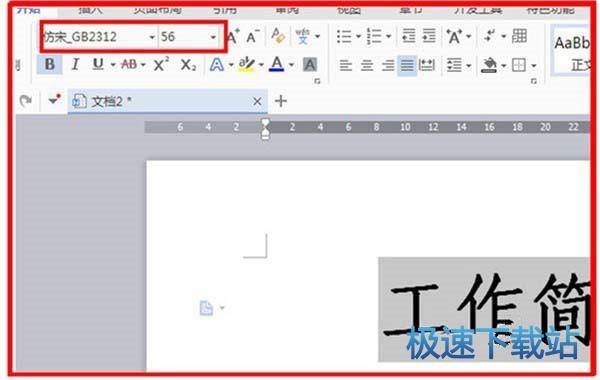Add a new document tab with plus
Image resolution: width=600 pixels, height=380 pixels.
click(281, 101)
